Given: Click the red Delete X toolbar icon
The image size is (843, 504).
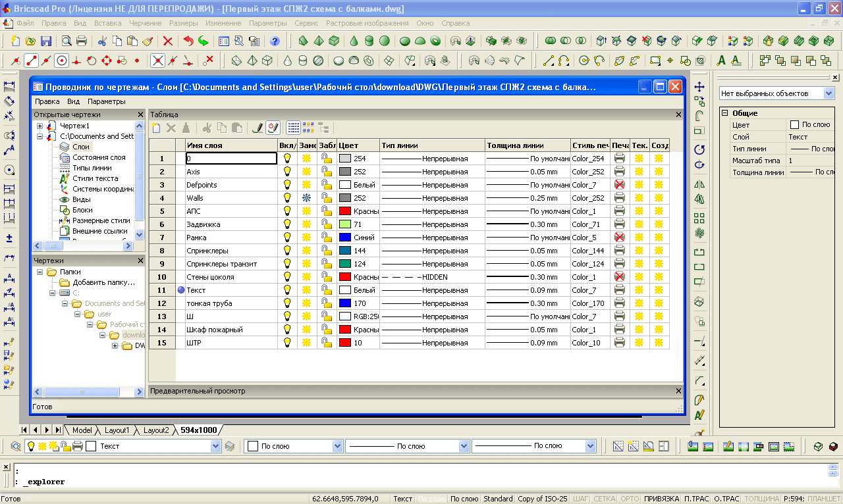Looking at the screenshot, I should tap(167, 41).
